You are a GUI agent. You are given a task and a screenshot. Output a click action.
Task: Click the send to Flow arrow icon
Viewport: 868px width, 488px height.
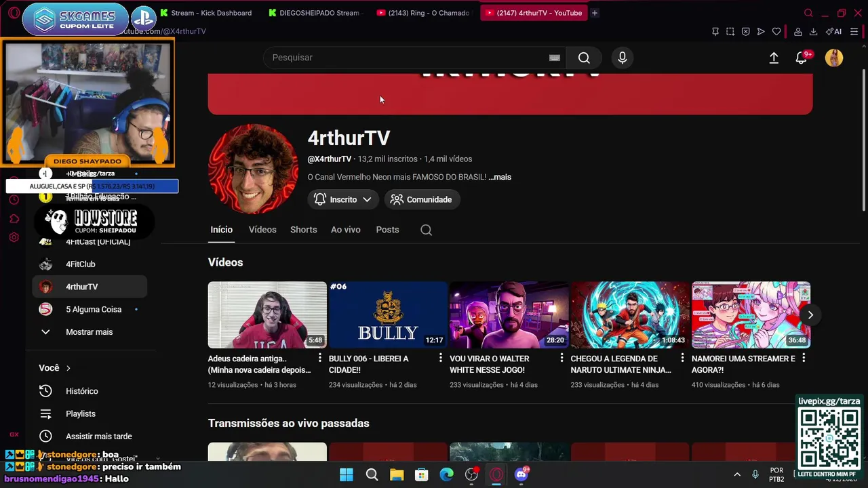coord(761,31)
